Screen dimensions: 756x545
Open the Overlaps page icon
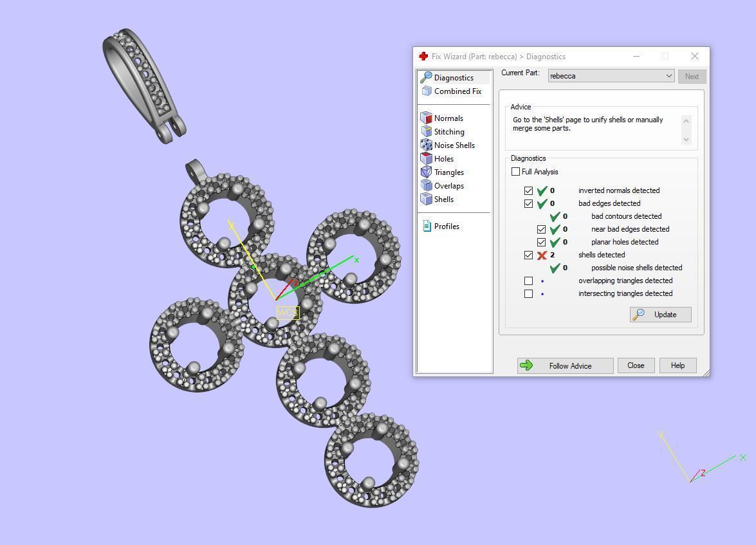426,185
